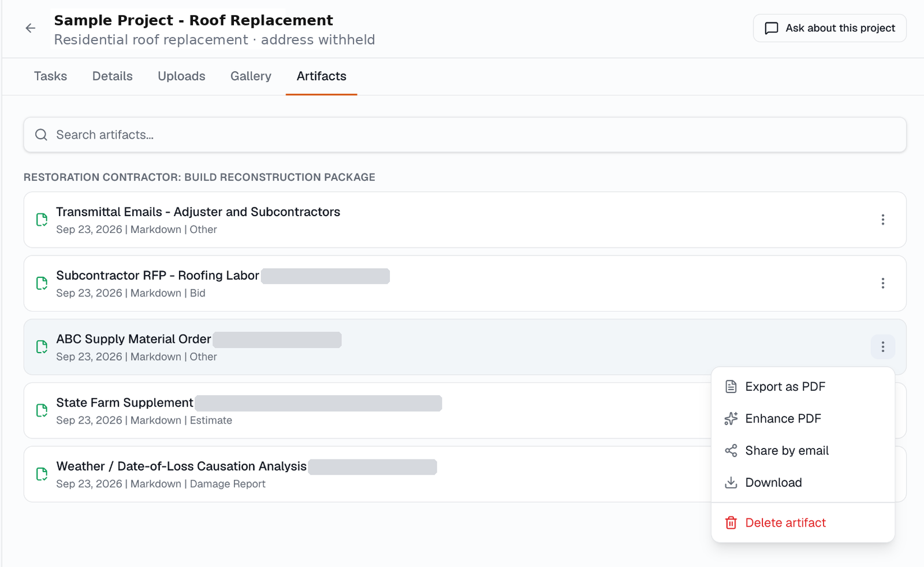The image size is (924, 567).
Task: Show the Gallery tab
Action: pyautogui.click(x=251, y=76)
